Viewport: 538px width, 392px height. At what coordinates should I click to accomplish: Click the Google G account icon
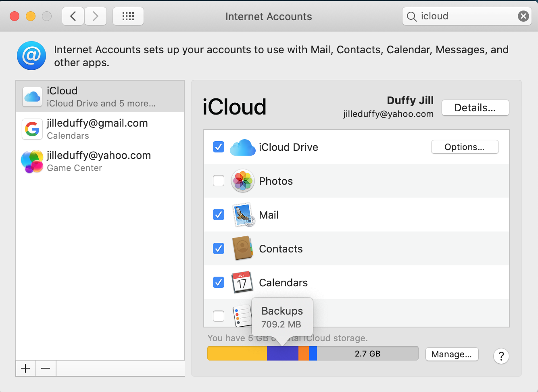coord(32,129)
